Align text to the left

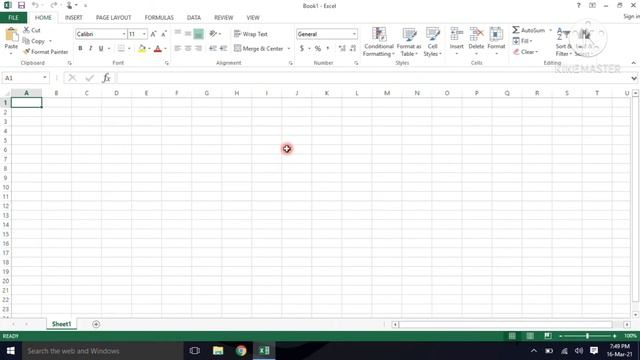click(178, 49)
